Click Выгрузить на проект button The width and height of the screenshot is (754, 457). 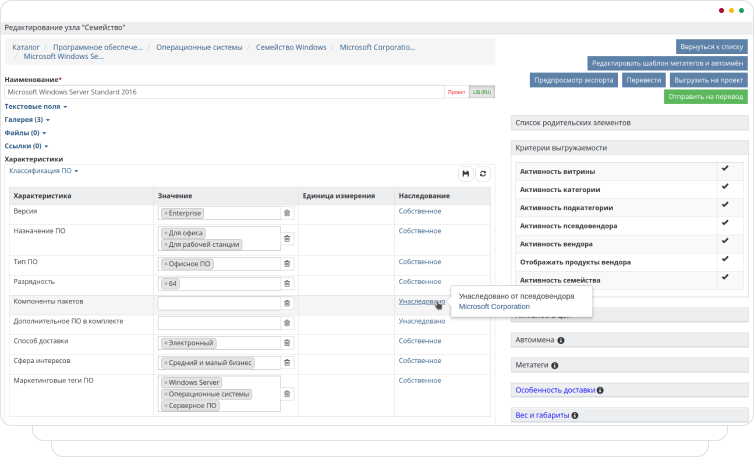pyautogui.click(x=709, y=80)
